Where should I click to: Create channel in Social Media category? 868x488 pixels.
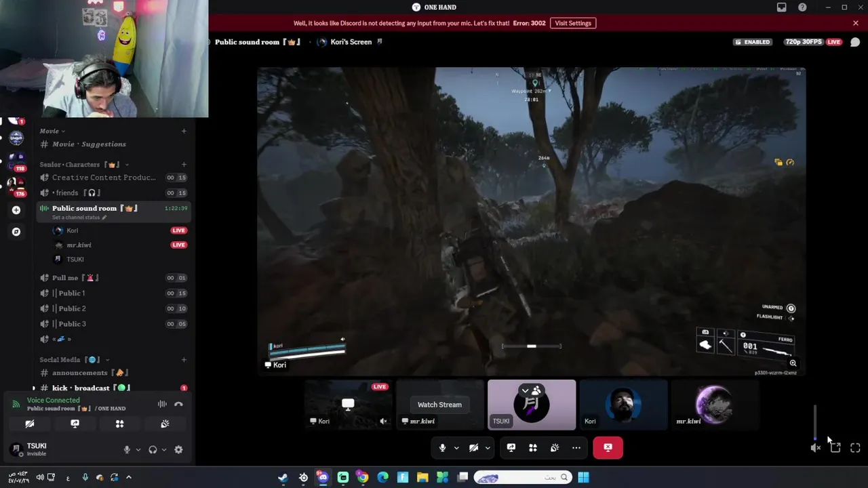pyautogui.click(x=184, y=360)
